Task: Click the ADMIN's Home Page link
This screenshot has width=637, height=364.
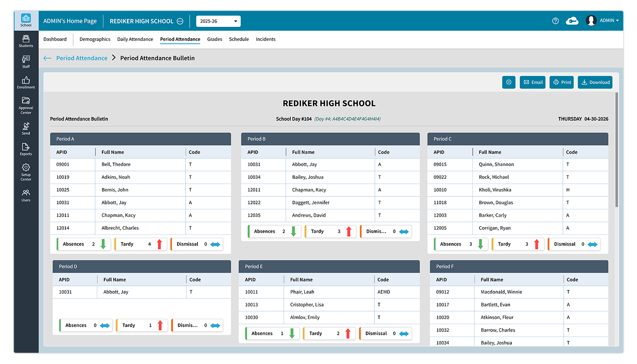Action: tap(70, 21)
